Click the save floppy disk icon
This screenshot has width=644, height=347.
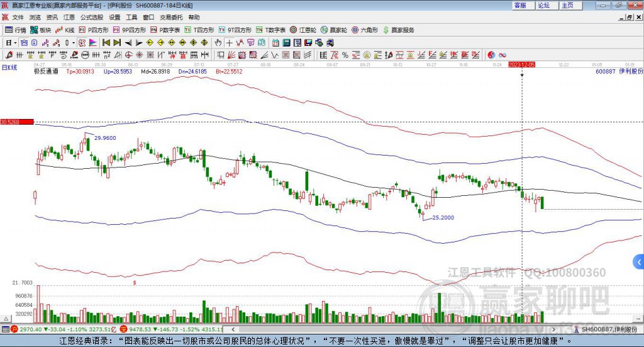(x=308, y=43)
